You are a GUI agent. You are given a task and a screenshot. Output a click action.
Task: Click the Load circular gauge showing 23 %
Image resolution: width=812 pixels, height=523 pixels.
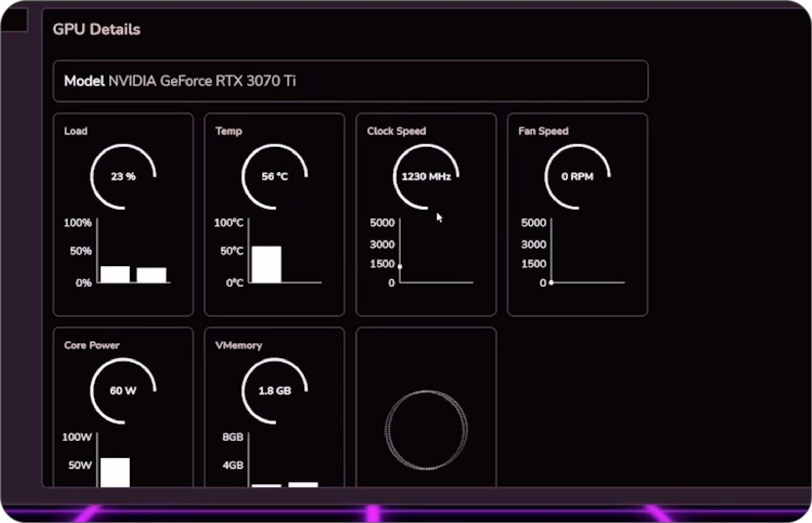click(x=123, y=177)
